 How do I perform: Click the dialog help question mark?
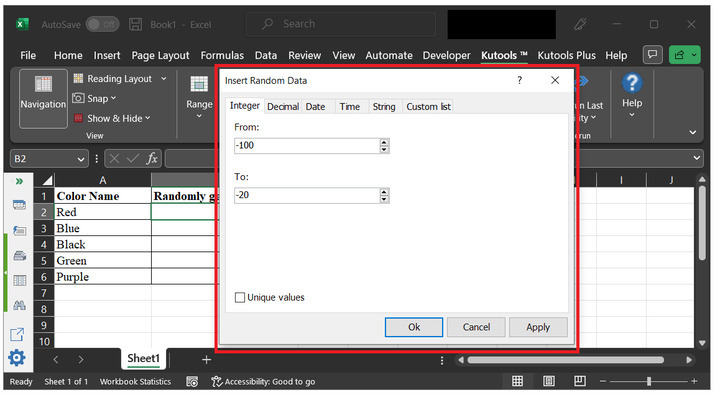(519, 80)
